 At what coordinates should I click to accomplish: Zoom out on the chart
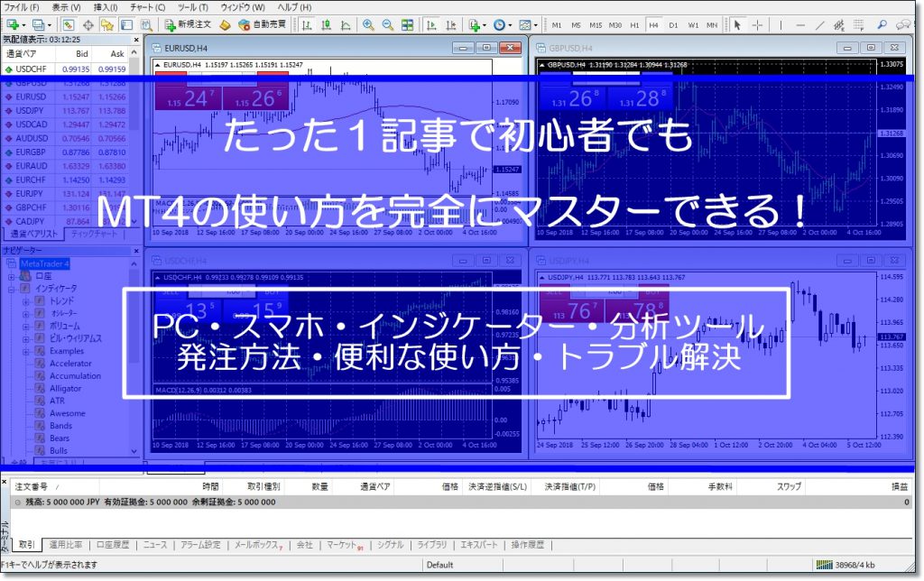[388, 25]
